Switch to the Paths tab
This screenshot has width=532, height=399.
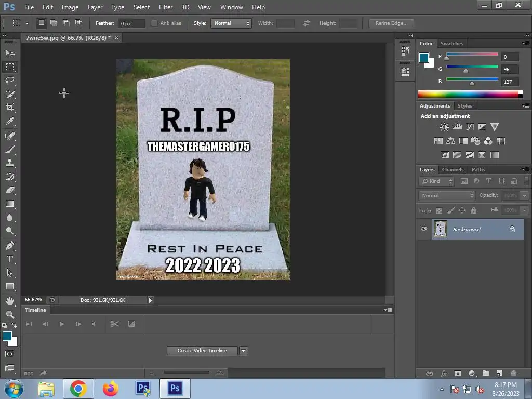(478, 170)
